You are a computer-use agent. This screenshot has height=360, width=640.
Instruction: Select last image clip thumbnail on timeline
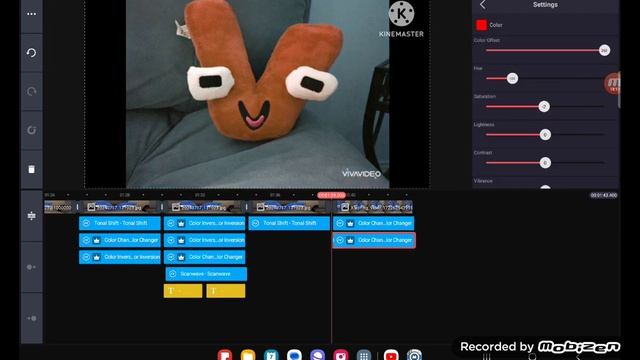coord(374,207)
